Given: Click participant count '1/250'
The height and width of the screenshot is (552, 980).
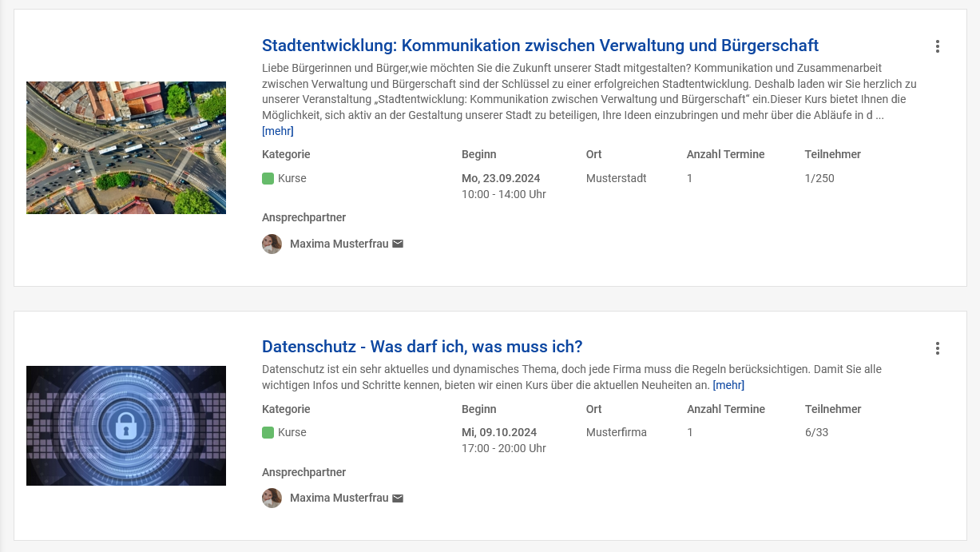Looking at the screenshot, I should (819, 178).
